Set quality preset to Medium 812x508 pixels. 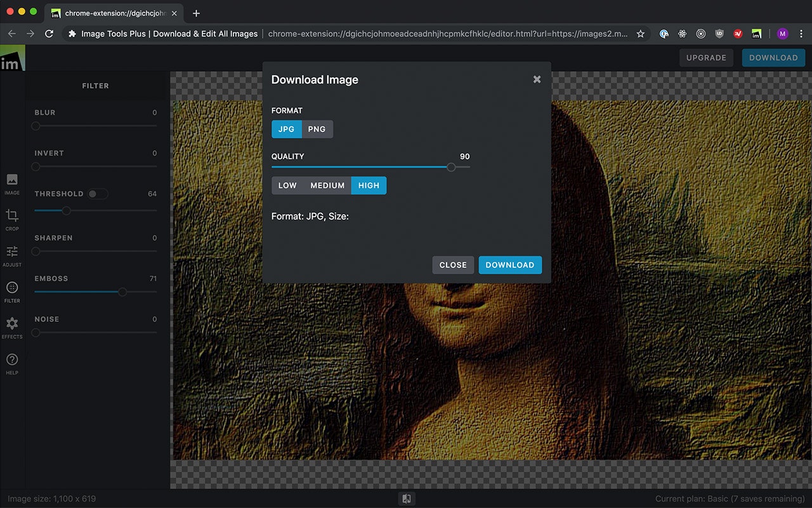coord(327,185)
